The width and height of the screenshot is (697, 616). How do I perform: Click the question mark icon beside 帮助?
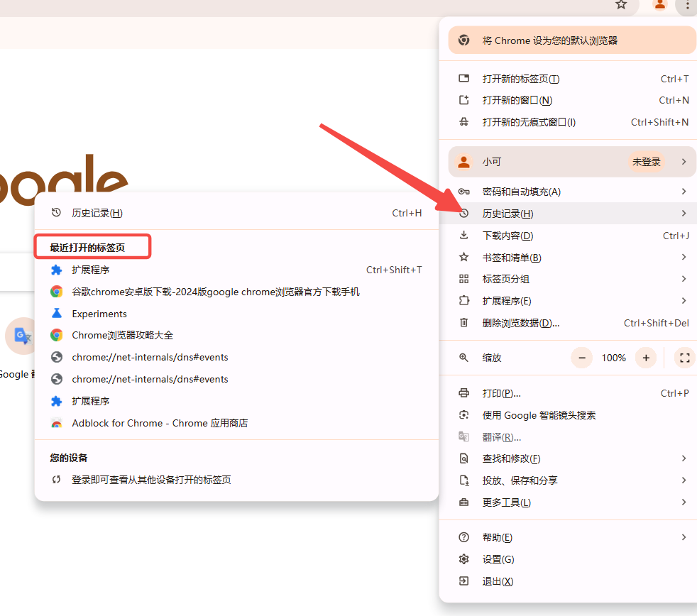[x=463, y=537]
